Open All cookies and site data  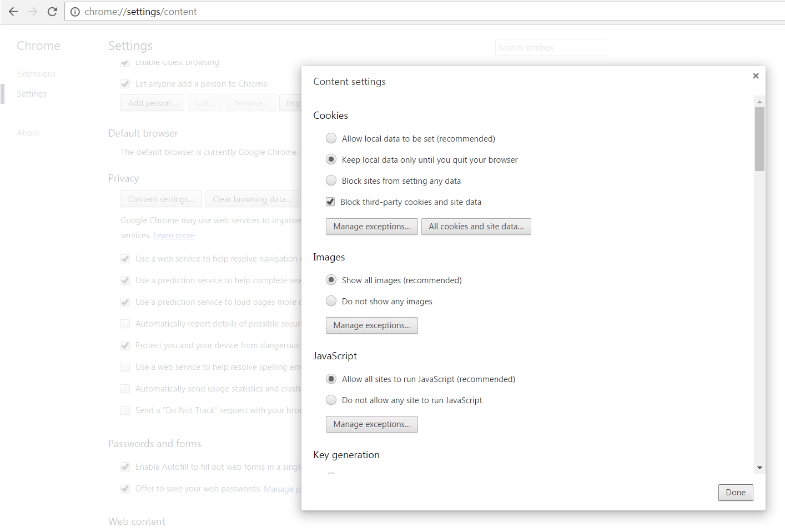coord(476,227)
